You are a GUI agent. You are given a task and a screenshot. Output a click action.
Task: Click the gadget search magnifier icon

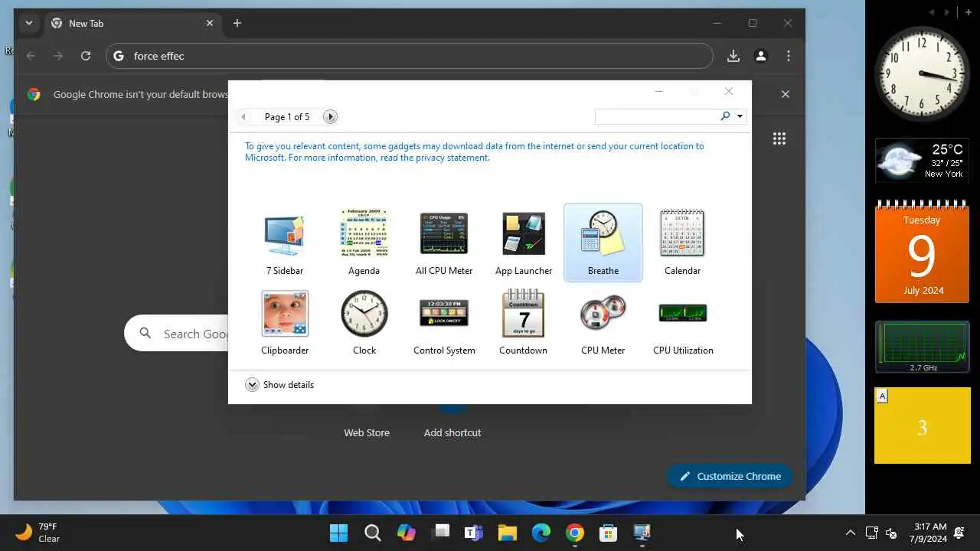(x=725, y=116)
